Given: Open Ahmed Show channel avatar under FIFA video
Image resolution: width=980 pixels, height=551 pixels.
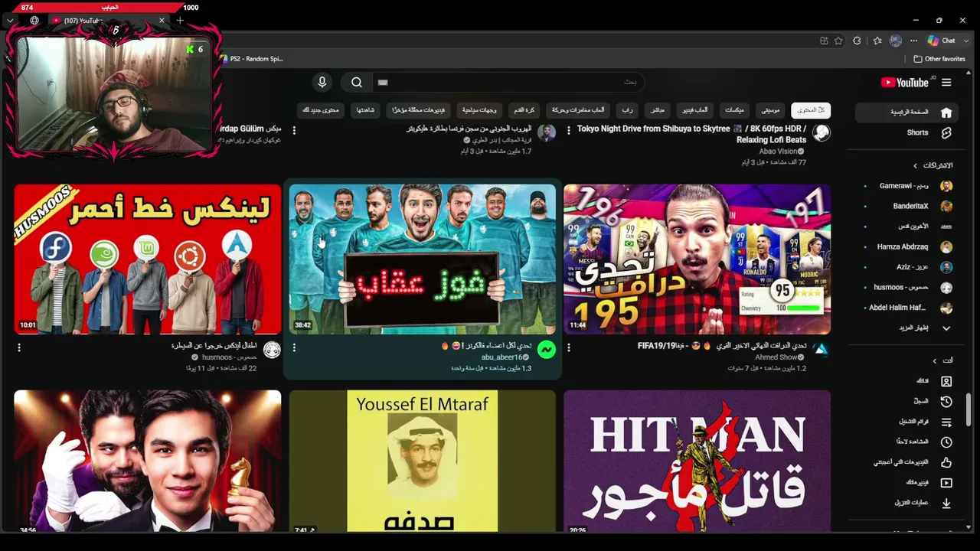Looking at the screenshot, I should [x=821, y=350].
